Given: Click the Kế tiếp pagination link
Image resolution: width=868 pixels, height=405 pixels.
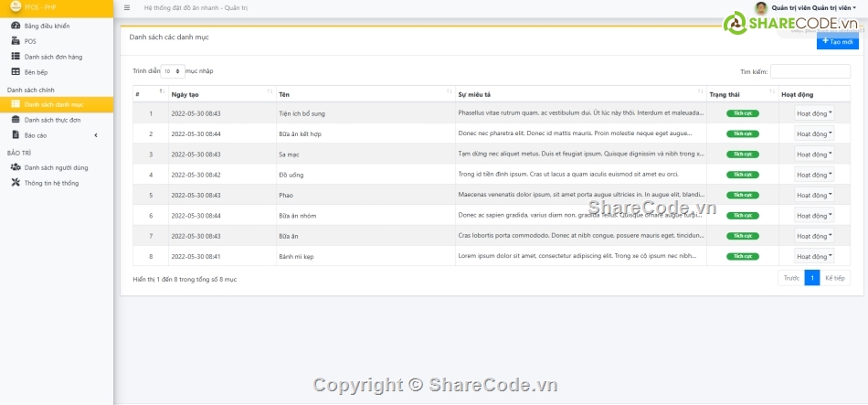Looking at the screenshot, I should coord(835,278).
